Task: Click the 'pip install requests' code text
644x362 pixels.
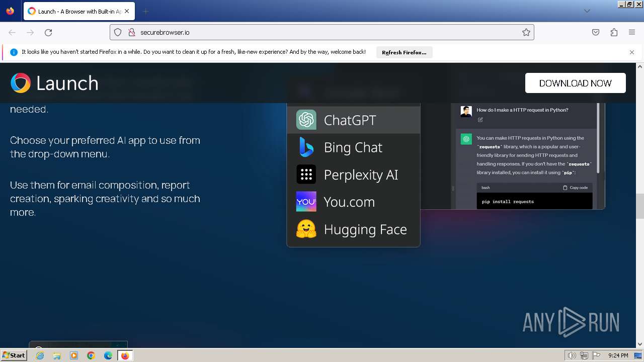Action: [508, 202]
